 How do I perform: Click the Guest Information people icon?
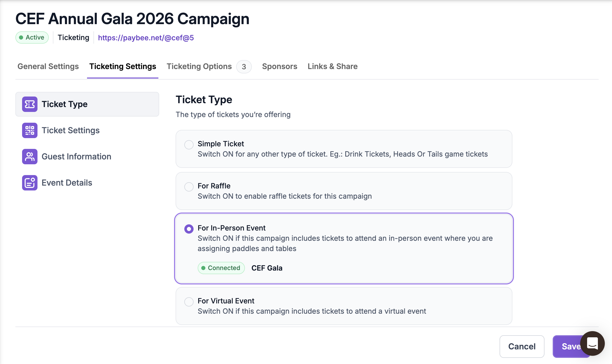click(30, 157)
